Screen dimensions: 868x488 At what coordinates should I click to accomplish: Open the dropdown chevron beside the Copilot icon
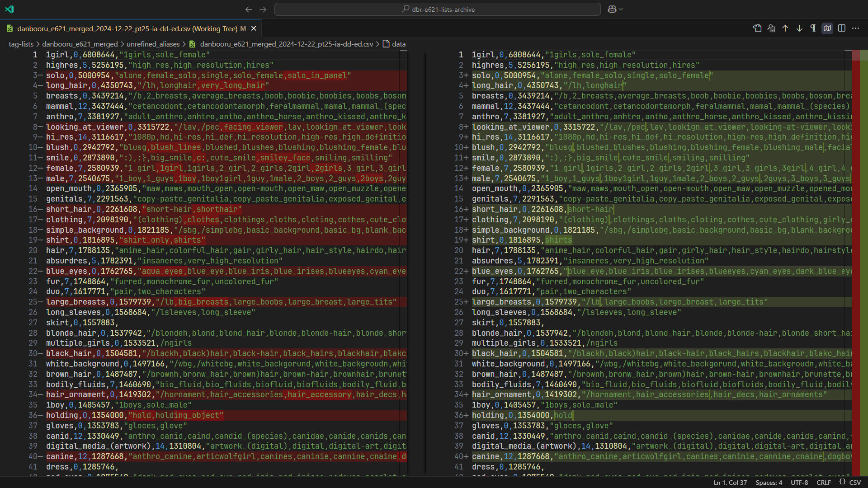621,9
